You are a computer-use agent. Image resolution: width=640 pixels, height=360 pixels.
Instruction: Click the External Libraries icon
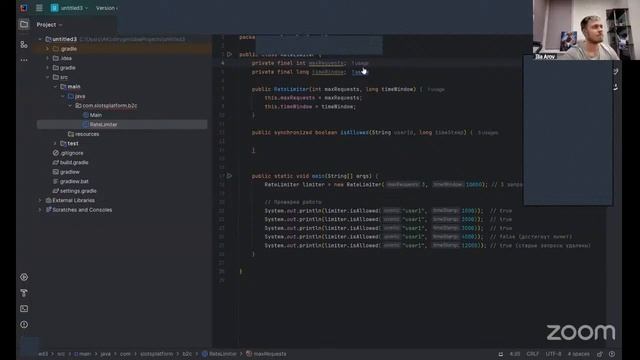[x=49, y=200]
